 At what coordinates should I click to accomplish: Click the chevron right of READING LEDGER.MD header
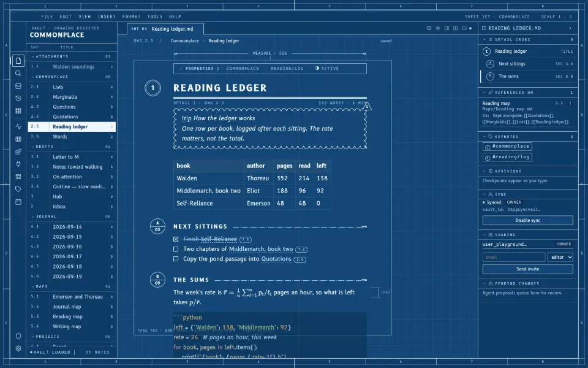[x=570, y=28]
